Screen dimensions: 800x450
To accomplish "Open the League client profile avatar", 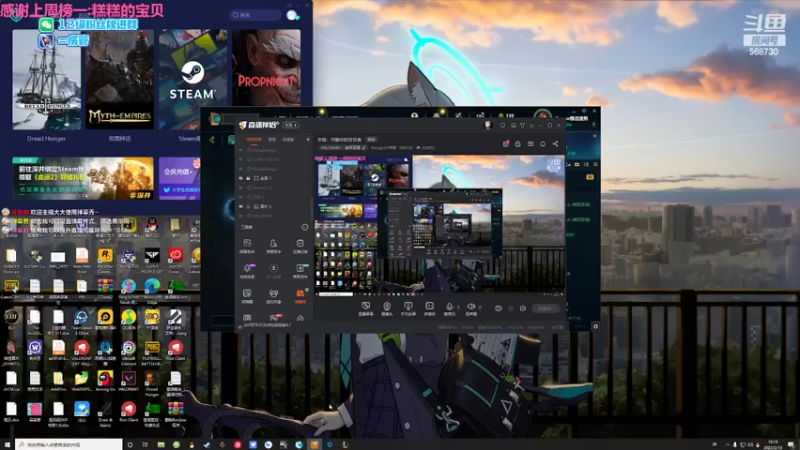I will [x=542, y=115].
